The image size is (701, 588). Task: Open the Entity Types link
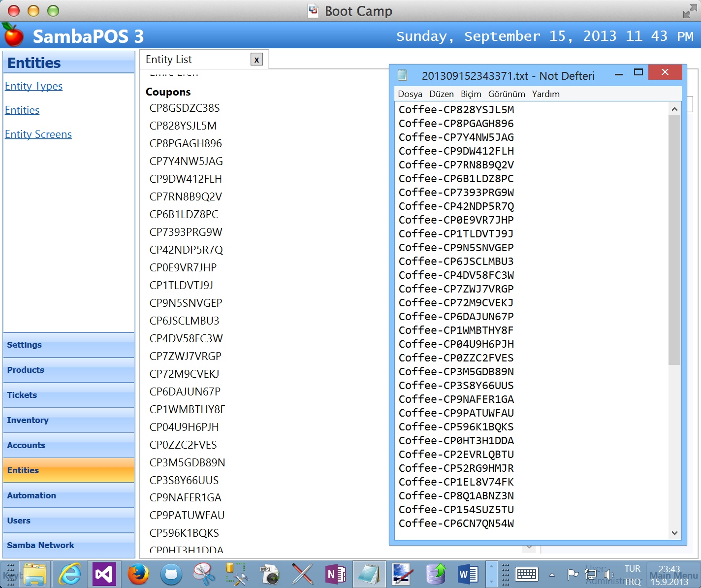tap(33, 86)
